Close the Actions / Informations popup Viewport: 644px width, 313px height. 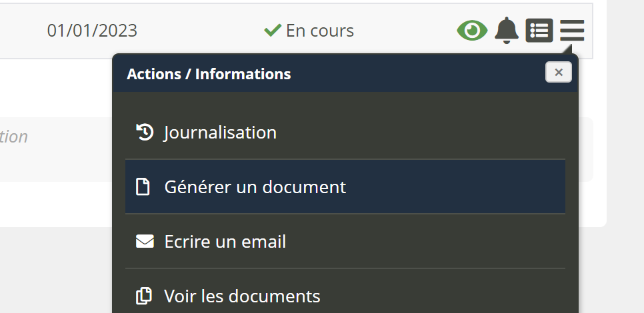pyautogui.click(x=558, y=72)
